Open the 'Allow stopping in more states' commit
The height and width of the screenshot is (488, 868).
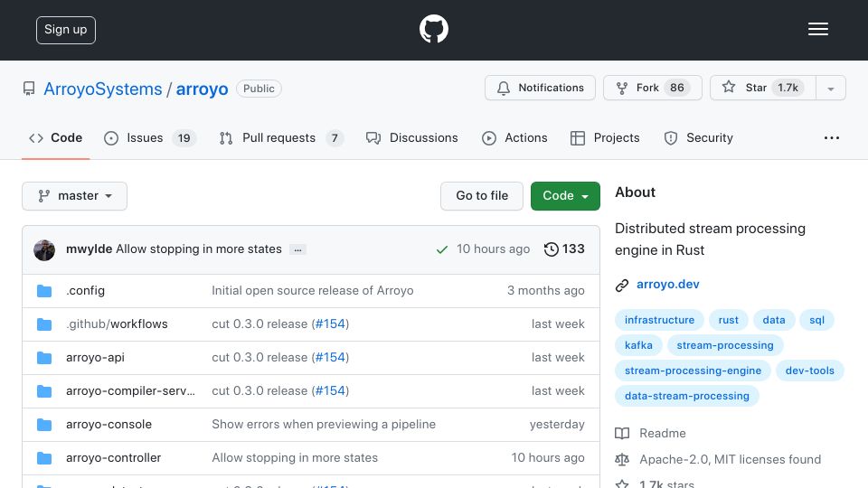pyautogui.click(x=199, y=249)
